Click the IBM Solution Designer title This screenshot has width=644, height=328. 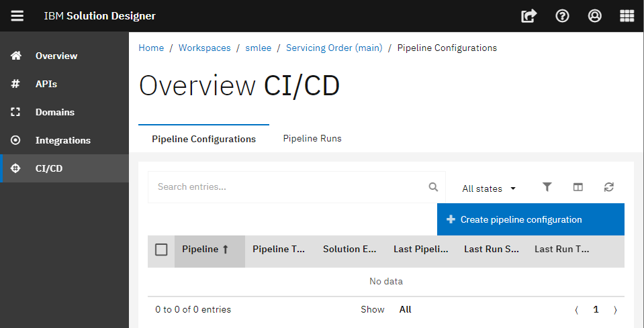click(100, 16)
